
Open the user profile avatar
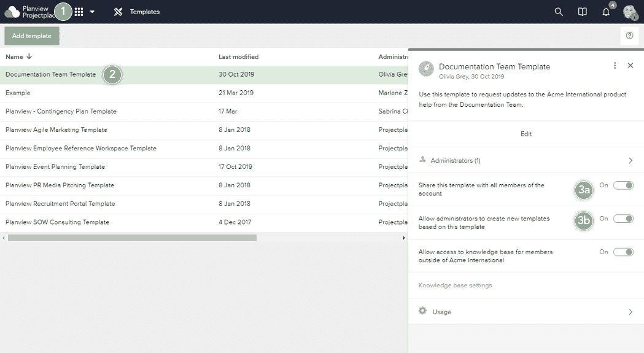pos(630,12)
